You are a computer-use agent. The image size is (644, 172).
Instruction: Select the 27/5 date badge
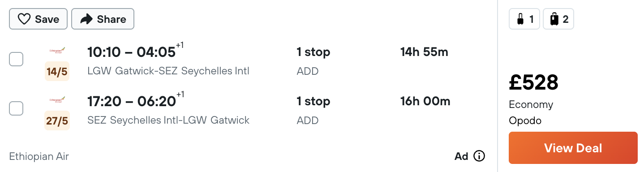[x=57, y=120]
